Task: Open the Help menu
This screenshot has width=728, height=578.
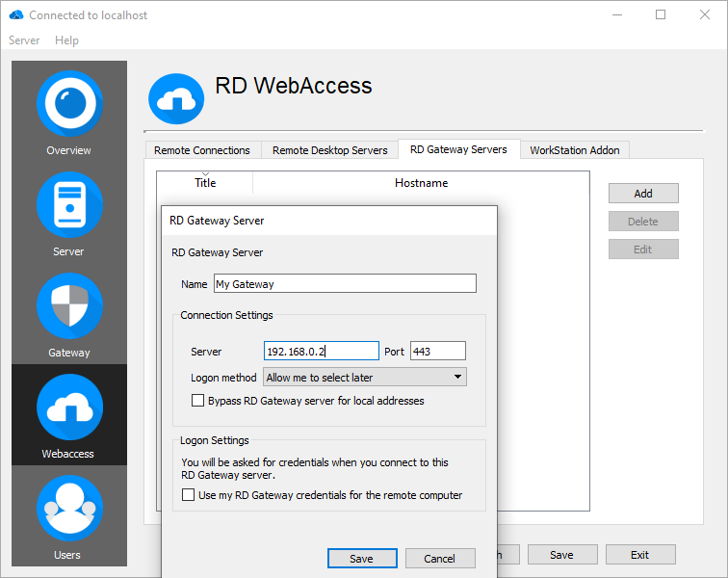Action: [x=66, y=40]
